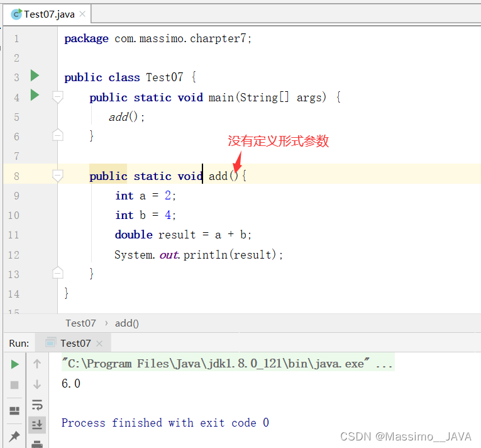This screenshot has height=448, width=481.
Task: Click the Down the stack trace arrow
Action: coord(37,384)
